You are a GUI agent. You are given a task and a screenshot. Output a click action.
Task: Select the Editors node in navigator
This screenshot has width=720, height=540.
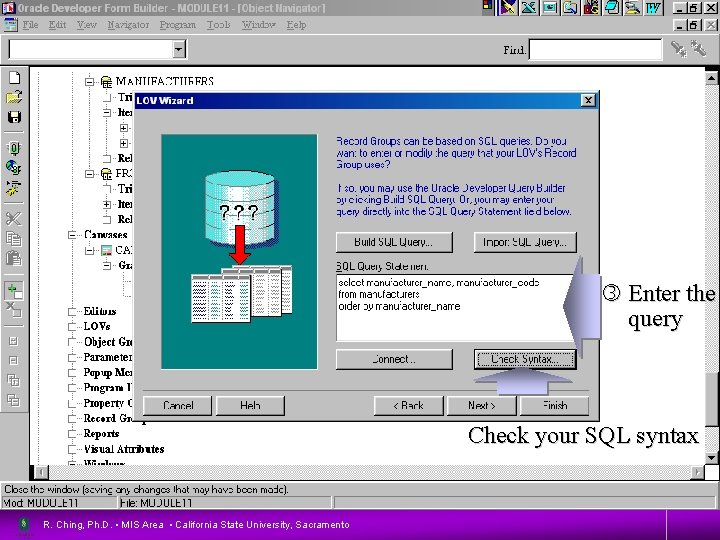[100, 311]
